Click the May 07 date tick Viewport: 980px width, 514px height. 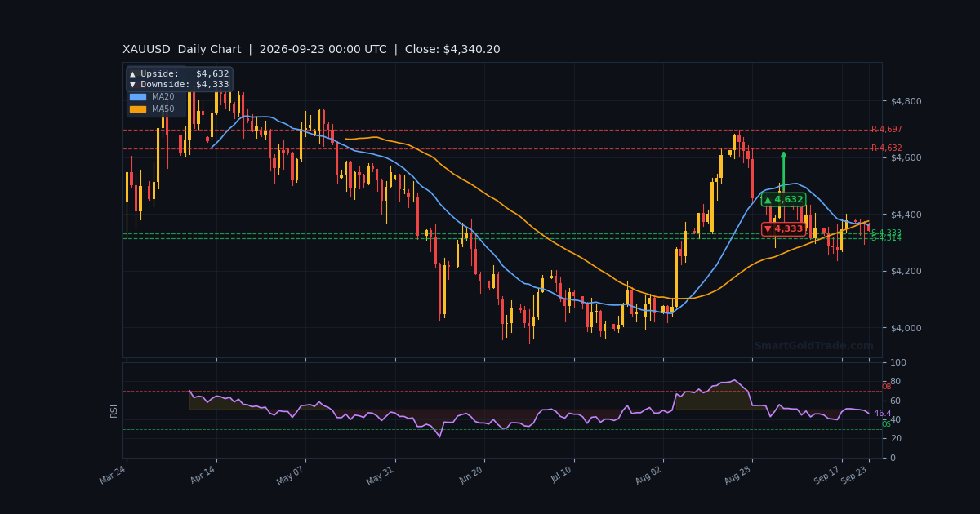tap(291, 476)
